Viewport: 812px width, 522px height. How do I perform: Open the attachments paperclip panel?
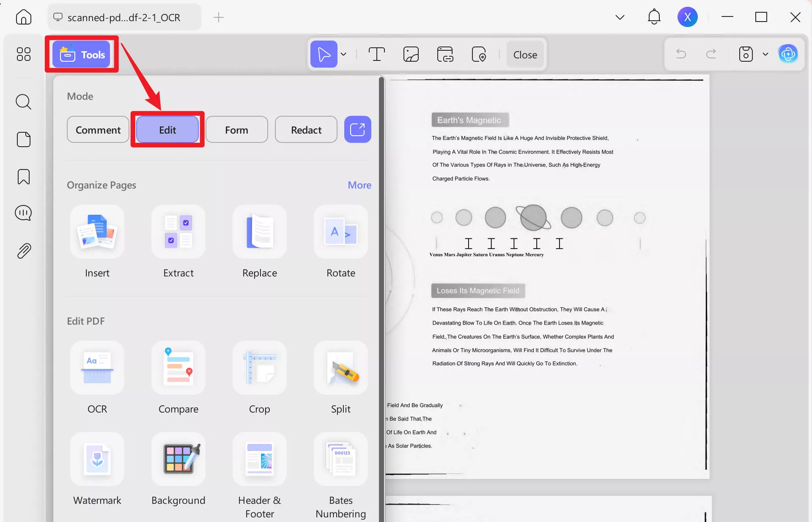point(24,251)
